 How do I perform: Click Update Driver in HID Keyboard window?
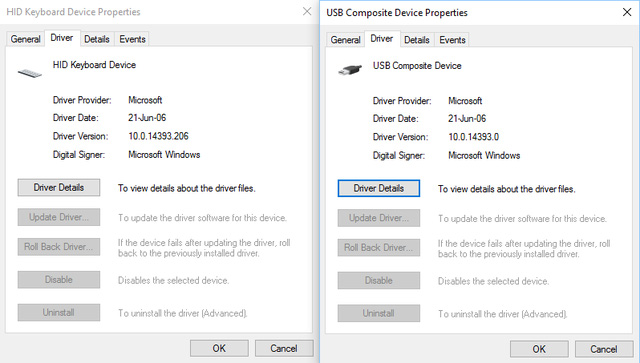pos(59,217)
